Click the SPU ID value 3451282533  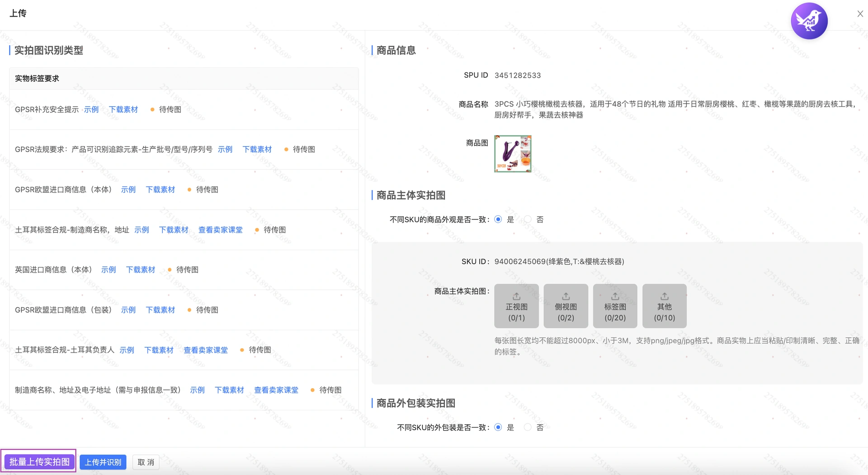518,76
